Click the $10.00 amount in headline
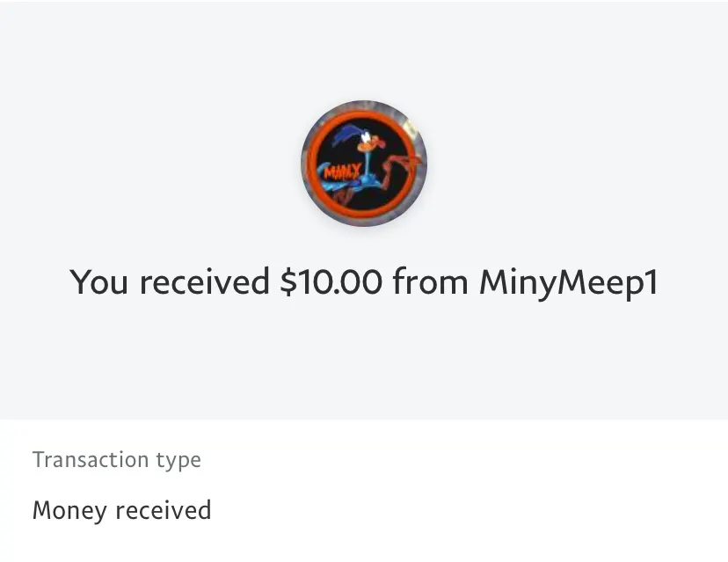Screen dimensions: 728x562 click(331, 282)
